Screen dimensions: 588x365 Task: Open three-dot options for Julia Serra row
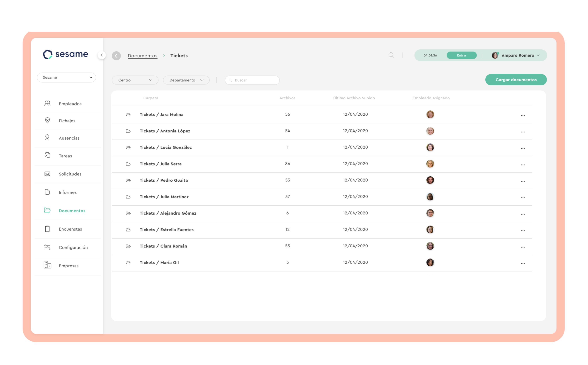point(523,165)
